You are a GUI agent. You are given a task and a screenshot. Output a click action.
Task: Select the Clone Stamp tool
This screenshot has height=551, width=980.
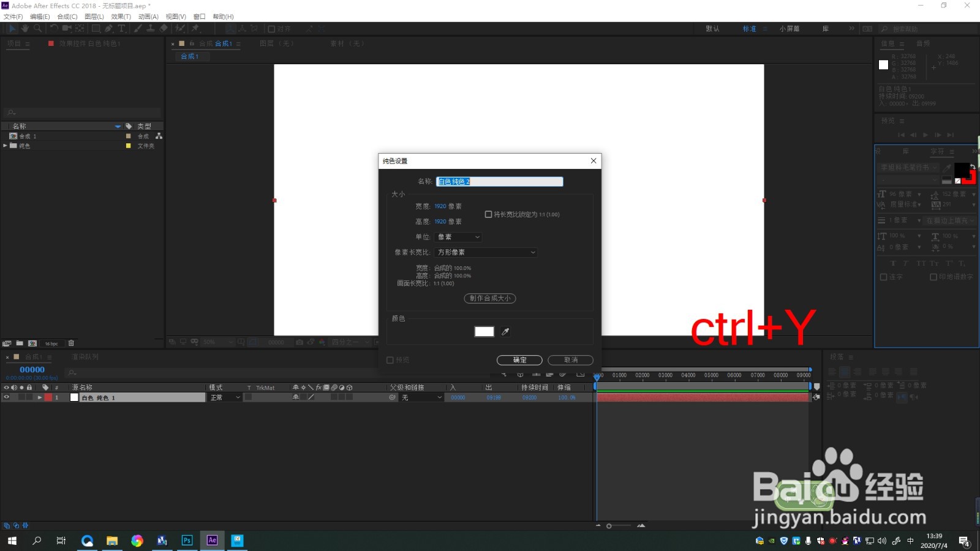pos(150,29)
